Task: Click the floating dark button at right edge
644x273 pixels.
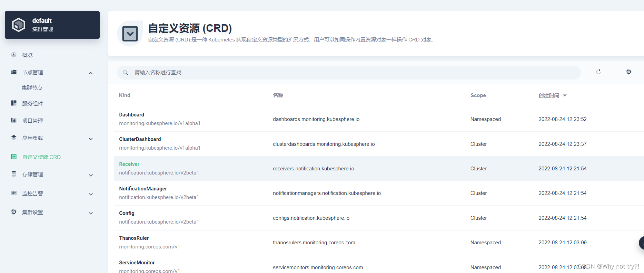Action: tap(642, 243)
